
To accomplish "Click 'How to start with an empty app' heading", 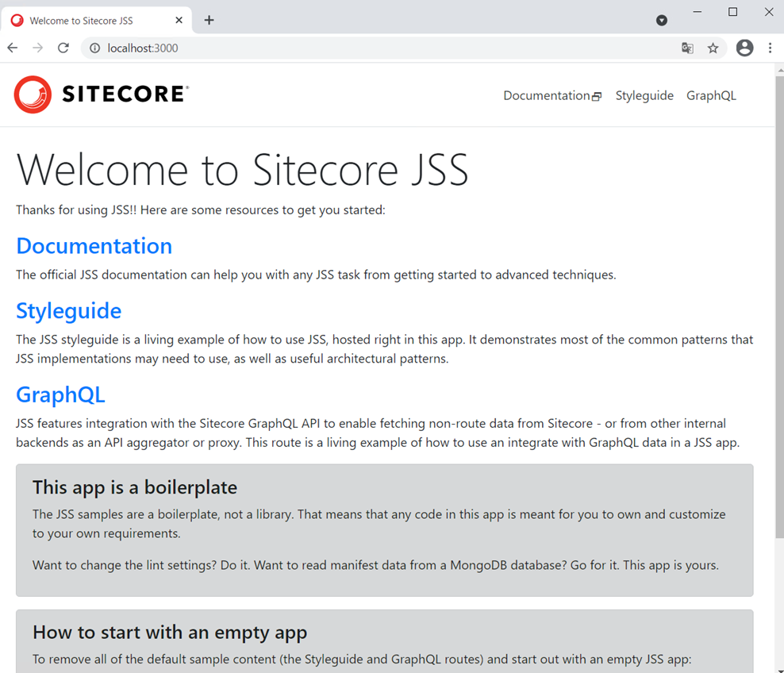I will pos(170,633).
